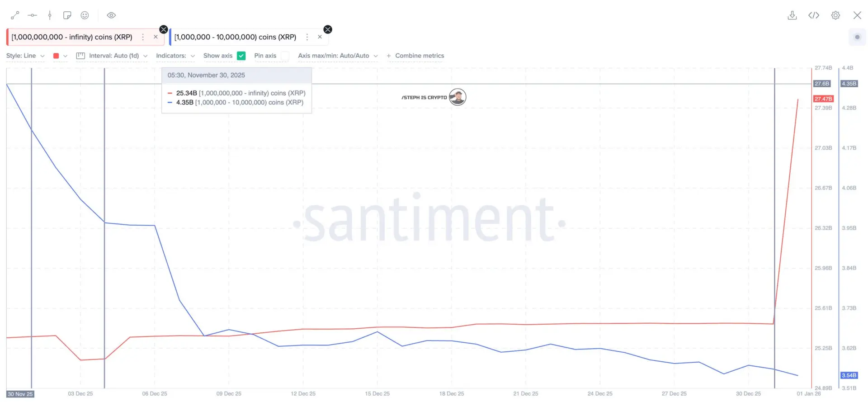The height and width of the screenshot is (402, 868).
Task: Add a sticky note annotation
Action: [x=67, y=15]
